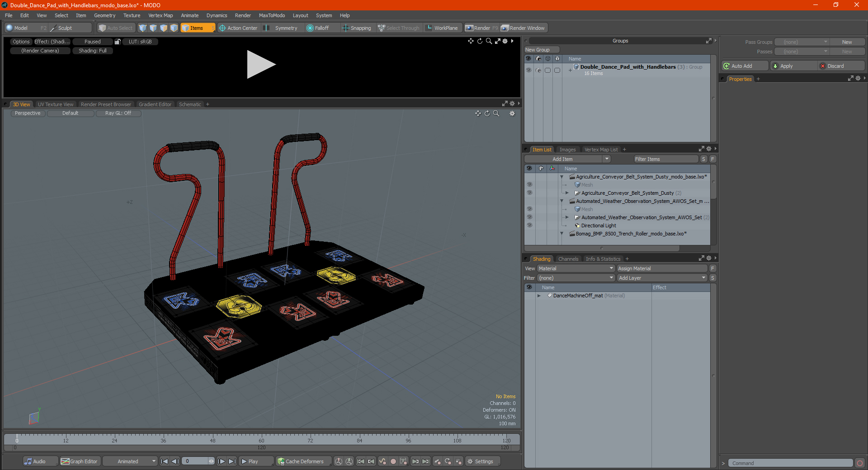Click the Filter Items field
Viewport: 868px width, 470px height.
click(x=665, y=159)
